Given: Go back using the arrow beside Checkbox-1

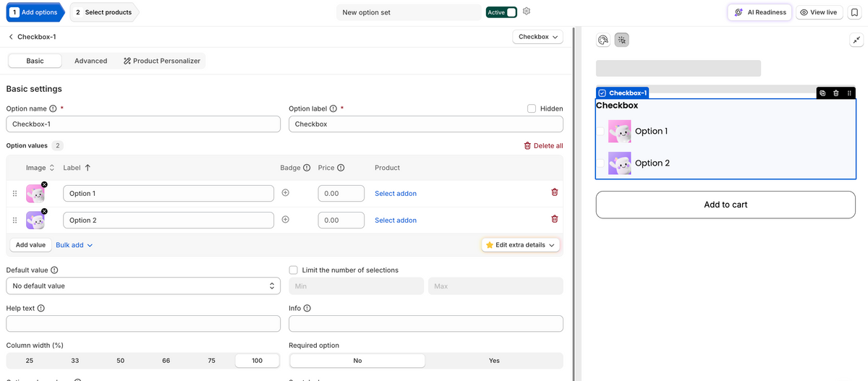Looking at the screenshot, I should (x=11, y=37).
